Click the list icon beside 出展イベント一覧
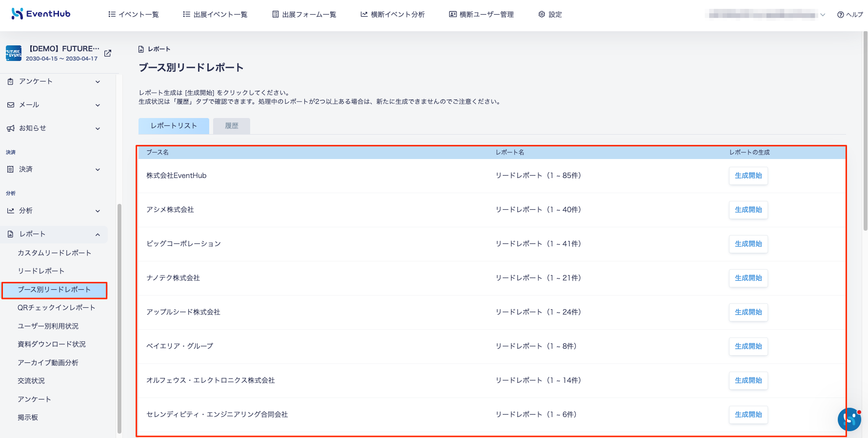 [187, 15]
